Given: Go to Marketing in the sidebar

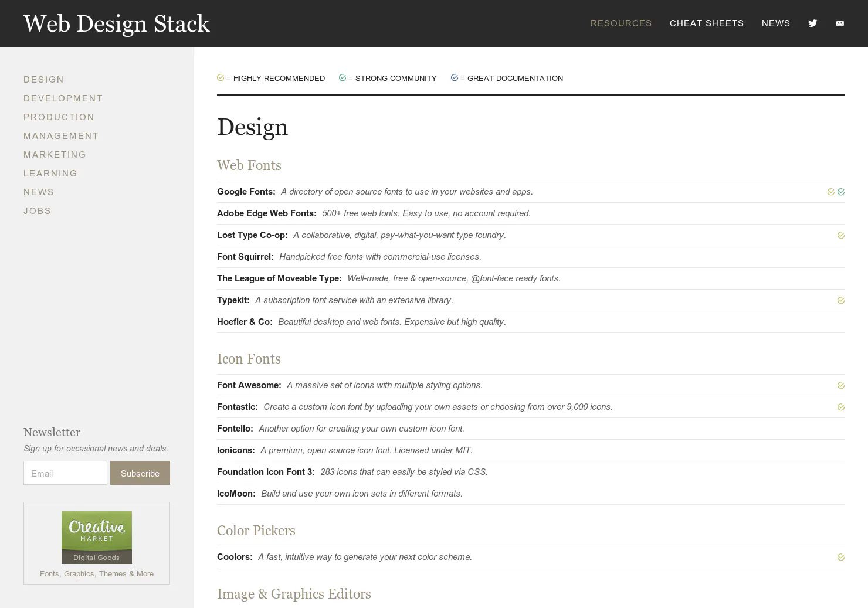Looking at the screenshot, I should pyautogui.click(x=55, y=155).
